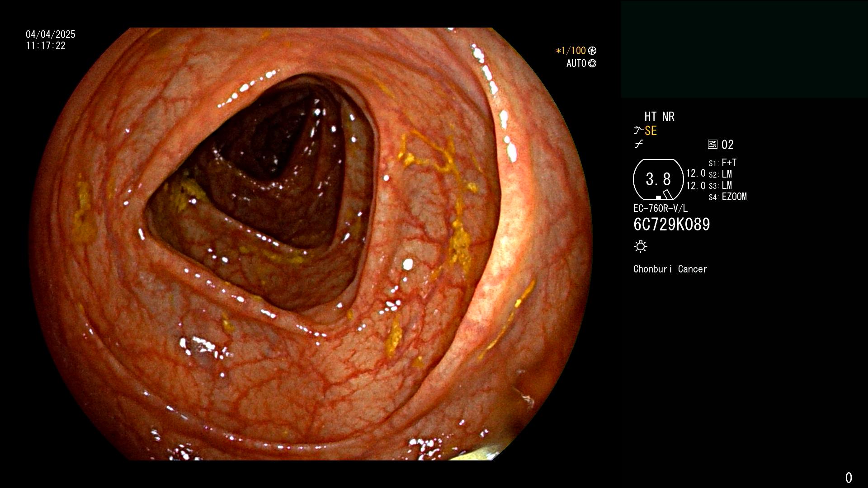
Task: Click the serial number 6C729K089
Action: pos(672,225)
